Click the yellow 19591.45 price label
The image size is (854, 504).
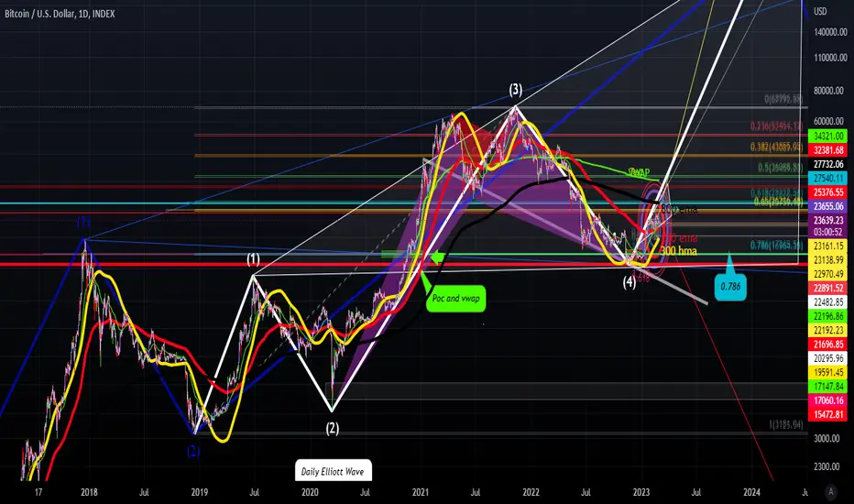point(827,372)
